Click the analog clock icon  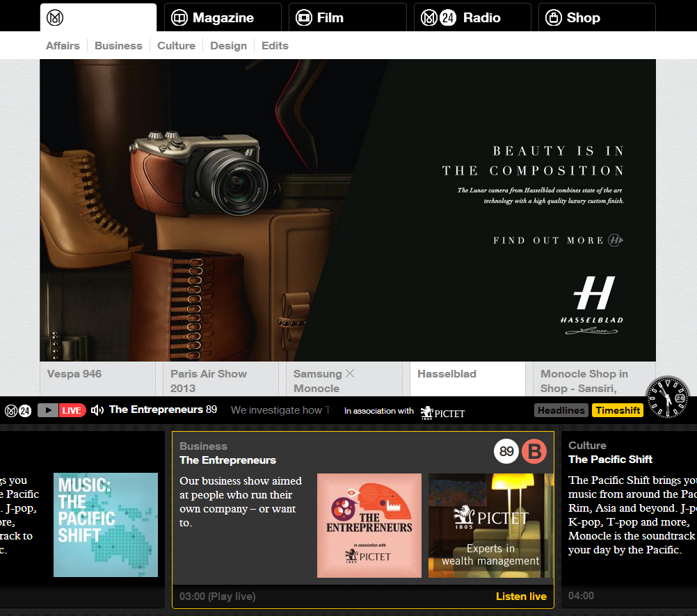click(x=667, y=398)
